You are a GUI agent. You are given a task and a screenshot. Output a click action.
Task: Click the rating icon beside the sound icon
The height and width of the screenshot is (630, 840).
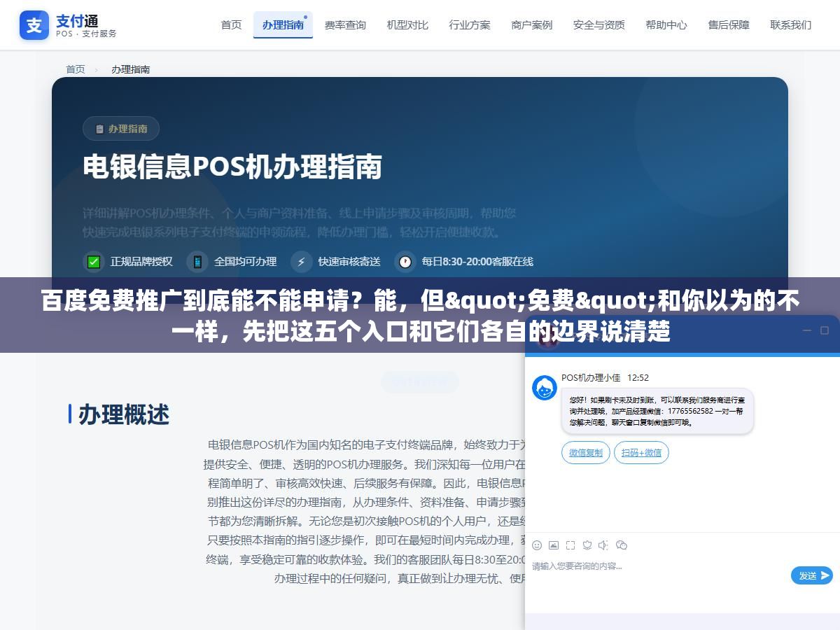click(x=587, y=545)
